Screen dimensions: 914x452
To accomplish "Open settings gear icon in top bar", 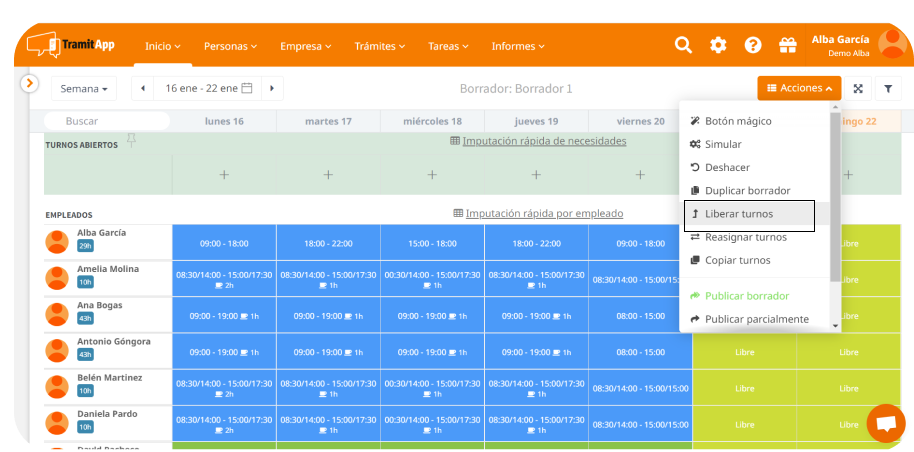I will coord(718,45).
